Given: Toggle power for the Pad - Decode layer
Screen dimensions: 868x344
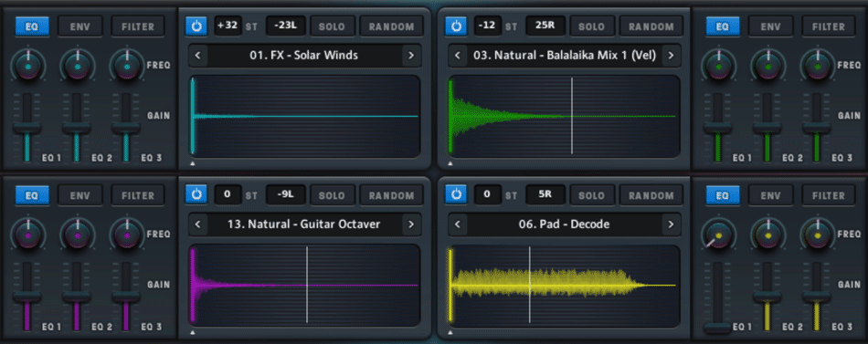Looking at the screenshot, I should click(x=456, y=194).
